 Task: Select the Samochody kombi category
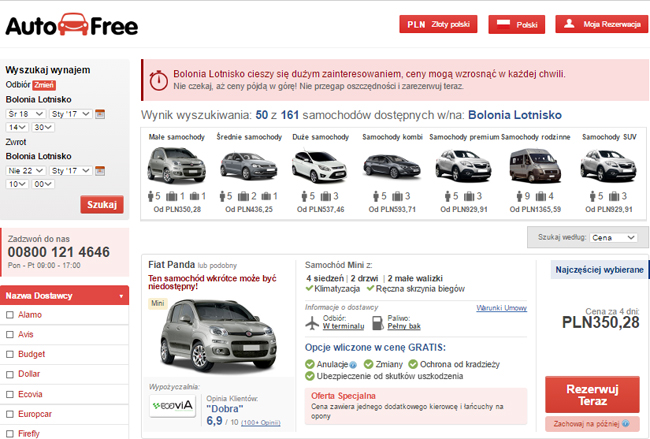point(392,173)
